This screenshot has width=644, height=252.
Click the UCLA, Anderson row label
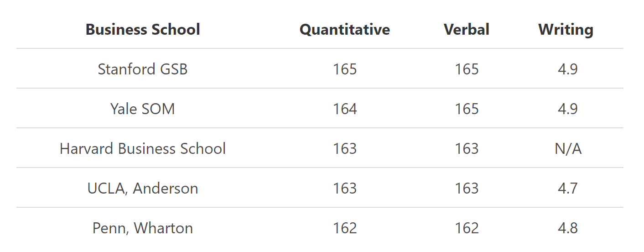pyautogui.click(x=143, y=189)
